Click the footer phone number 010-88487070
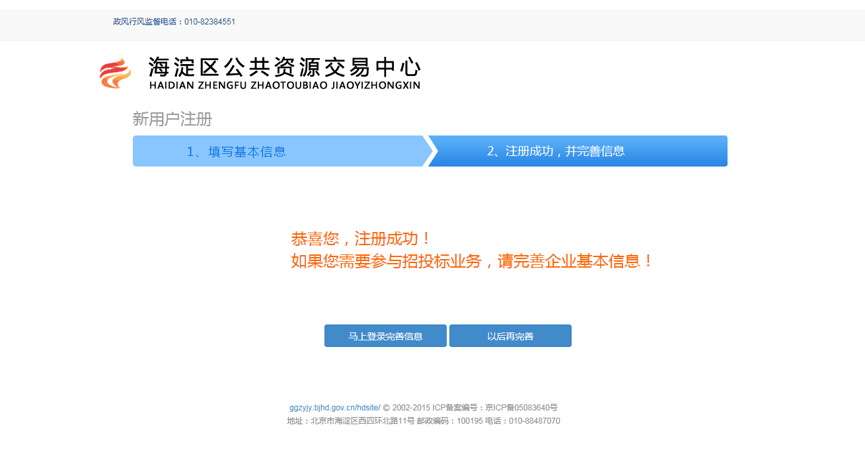The height and width of the screenshot is (456, 865). [x=534, y=421]
